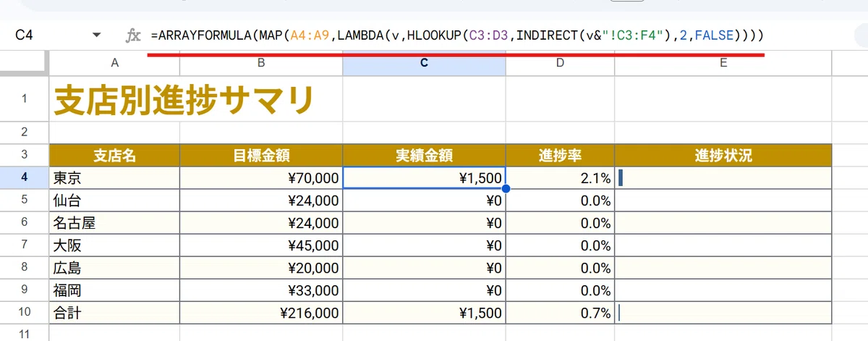Select row 4 header
868x341 pixels.
point(25,177)
